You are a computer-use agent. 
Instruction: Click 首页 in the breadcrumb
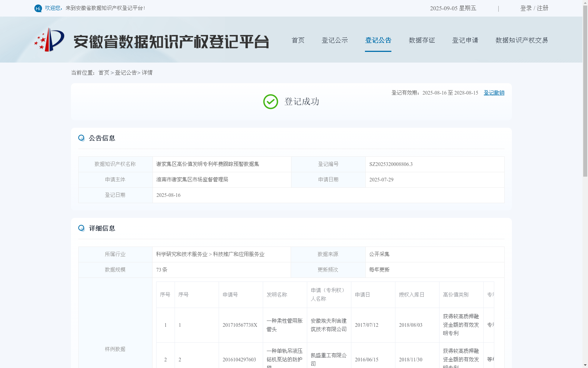tap(104, 72)
